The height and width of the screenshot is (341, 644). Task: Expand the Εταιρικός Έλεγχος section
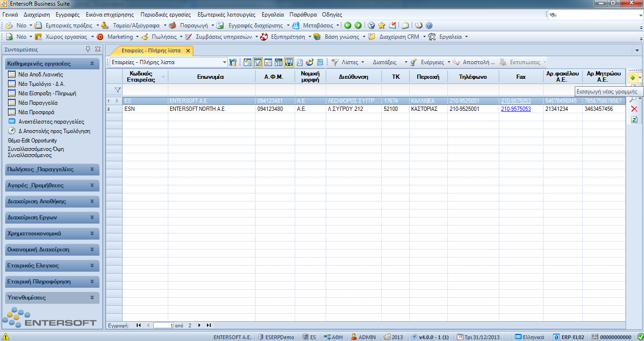tap(52, 266)
